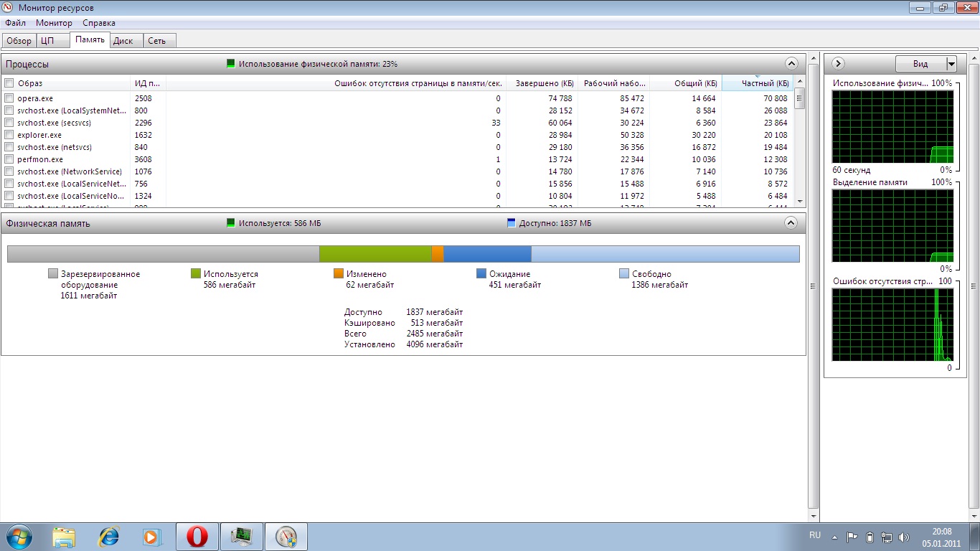
Task: Click the orange Изменено legend swatch
Action: (x=339, y=273)
